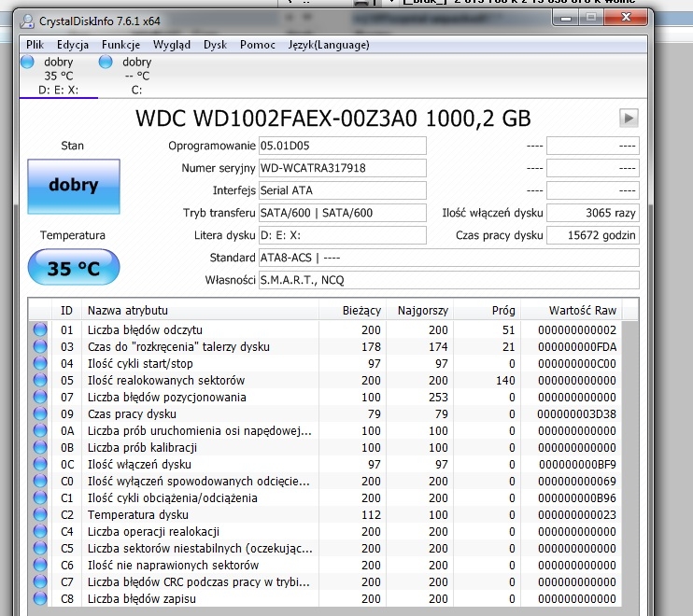The height and width of the screenshot is (616, 693).
Task: Click the ID column header
Action: point(66,311)
